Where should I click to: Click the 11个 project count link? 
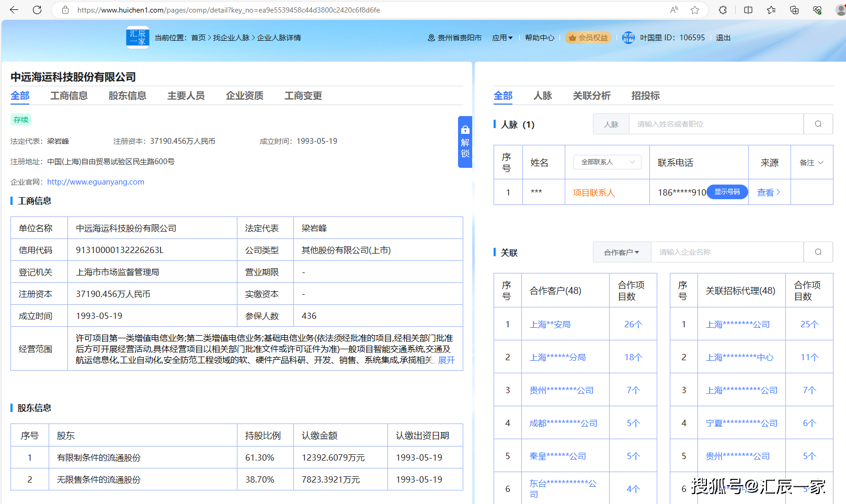click(x=809, y=357)
